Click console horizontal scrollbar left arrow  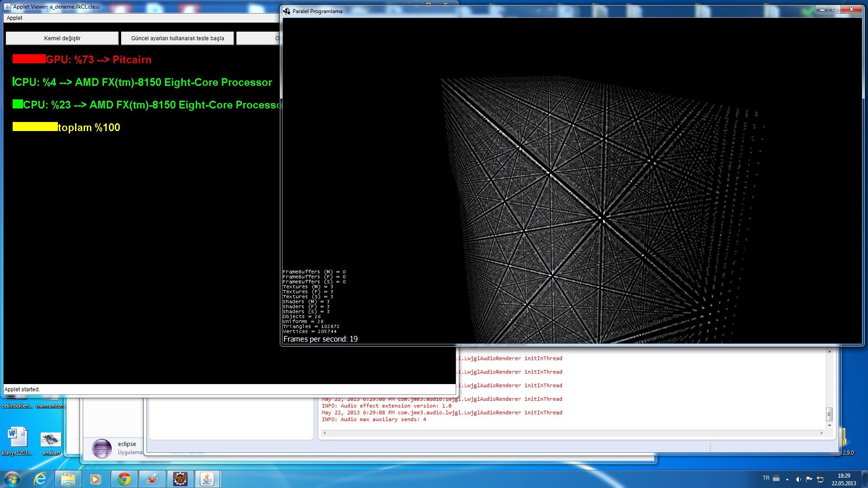point(324,433)
